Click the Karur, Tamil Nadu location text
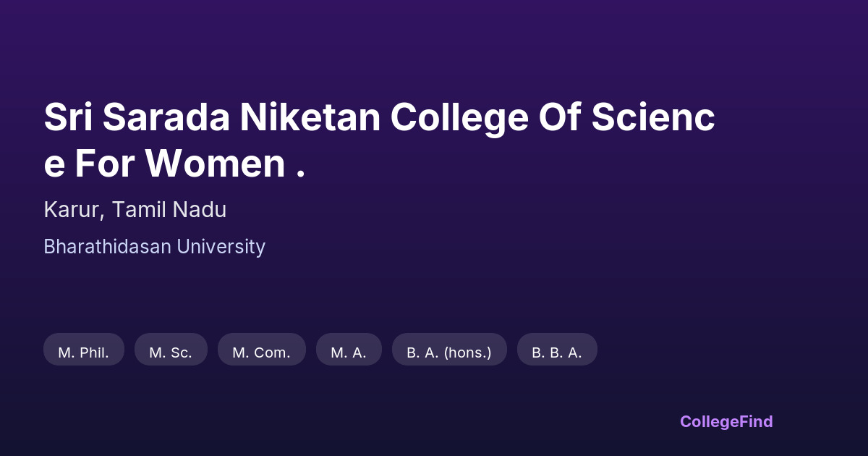The width and height of the screenshot is (868, 456). tap(135, 210)
